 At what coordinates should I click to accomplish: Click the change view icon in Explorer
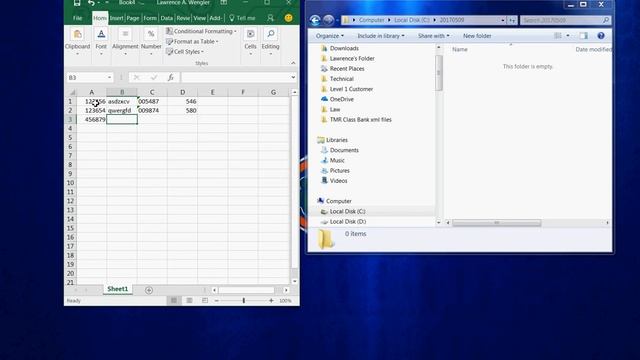click(558, 36)
